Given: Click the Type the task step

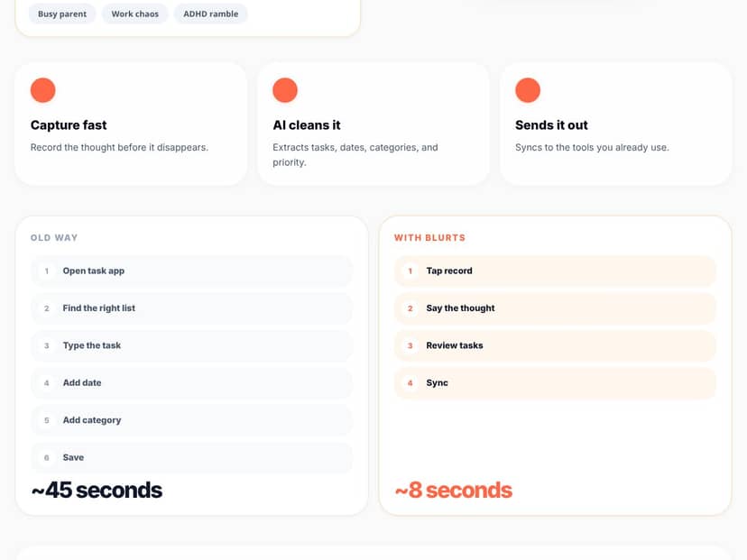Looking at the screenshot, I should pyautogui.click(x=192, y=345).
